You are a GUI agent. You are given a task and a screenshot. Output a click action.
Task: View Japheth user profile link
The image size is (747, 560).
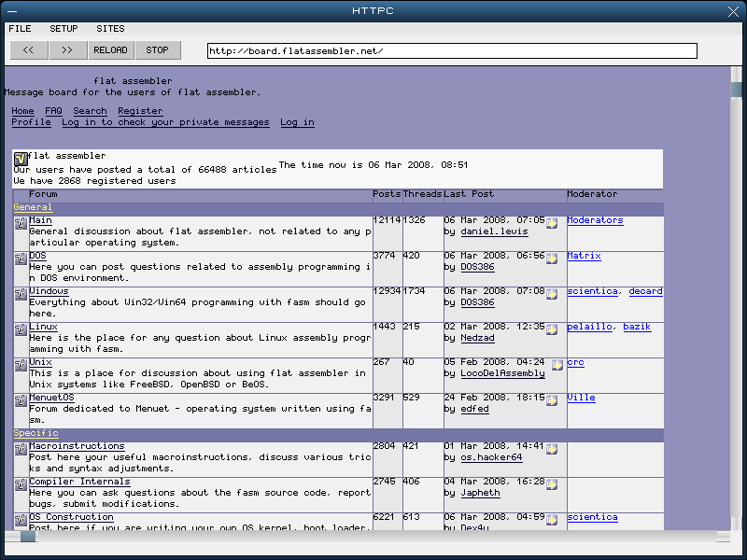[481, 494]
